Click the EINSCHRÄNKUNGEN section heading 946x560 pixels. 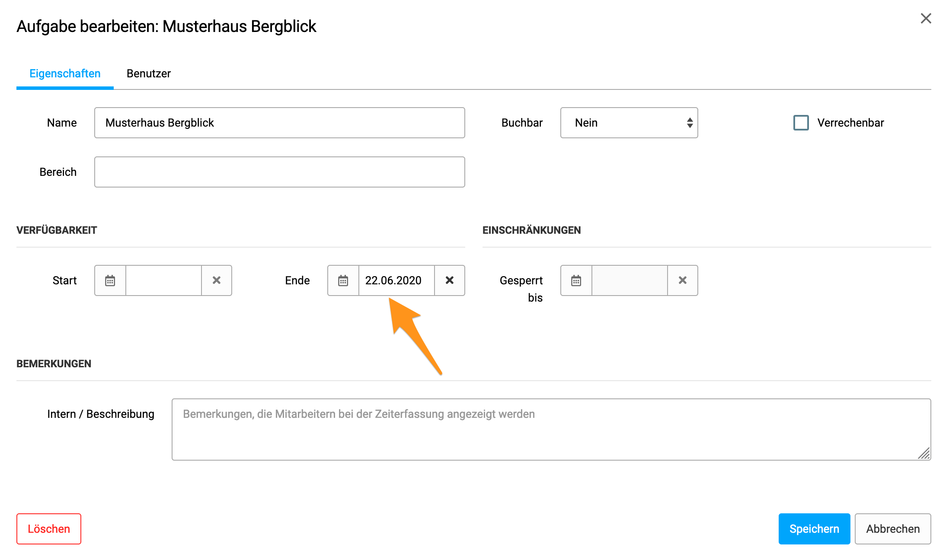tap(531, 230)
